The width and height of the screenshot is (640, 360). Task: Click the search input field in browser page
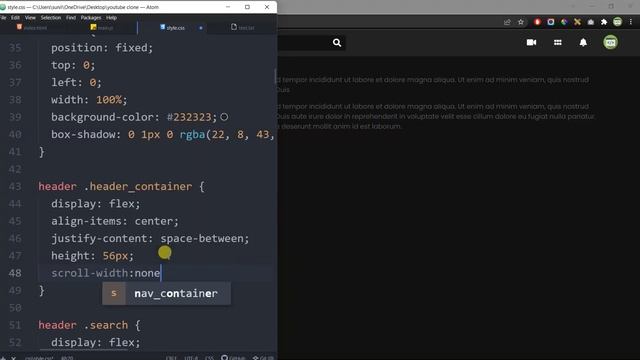(302, 43)
